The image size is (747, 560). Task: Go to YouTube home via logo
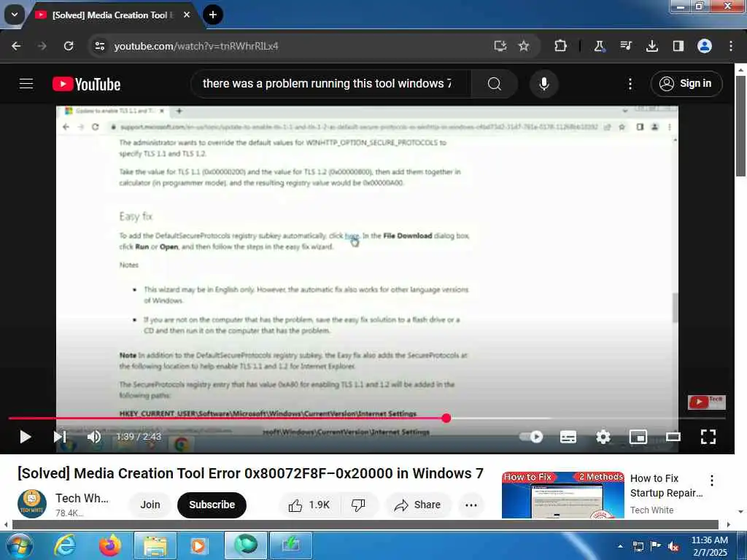(86, 84)
